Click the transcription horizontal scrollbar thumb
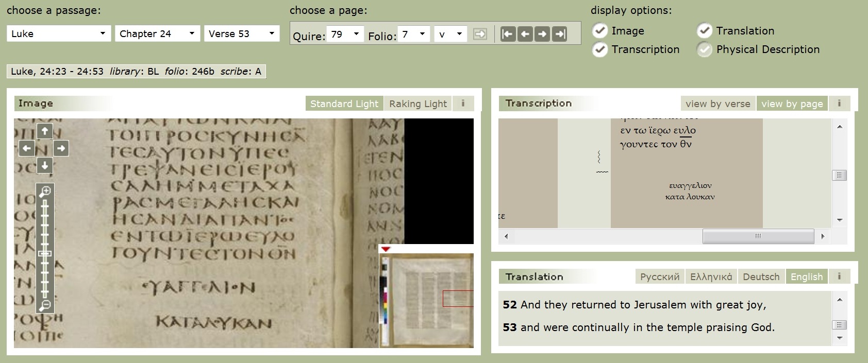 tap(758, 236)
